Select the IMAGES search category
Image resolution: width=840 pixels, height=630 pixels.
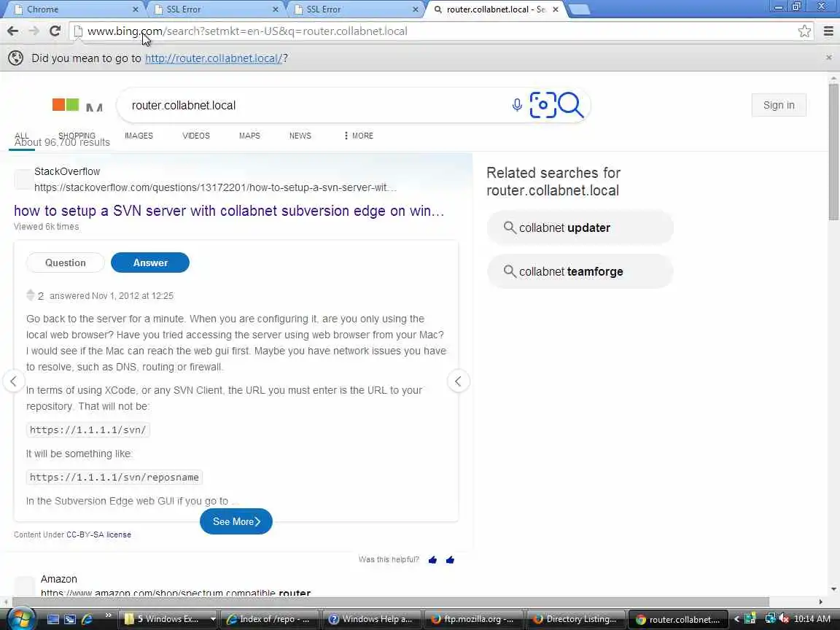click(139, 136)
